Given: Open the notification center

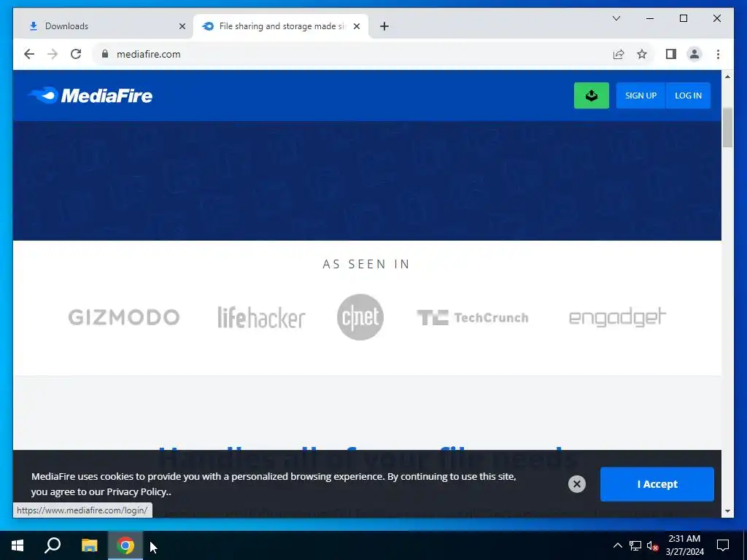Looking at the screenshot, I should click(x=723, y=545).
